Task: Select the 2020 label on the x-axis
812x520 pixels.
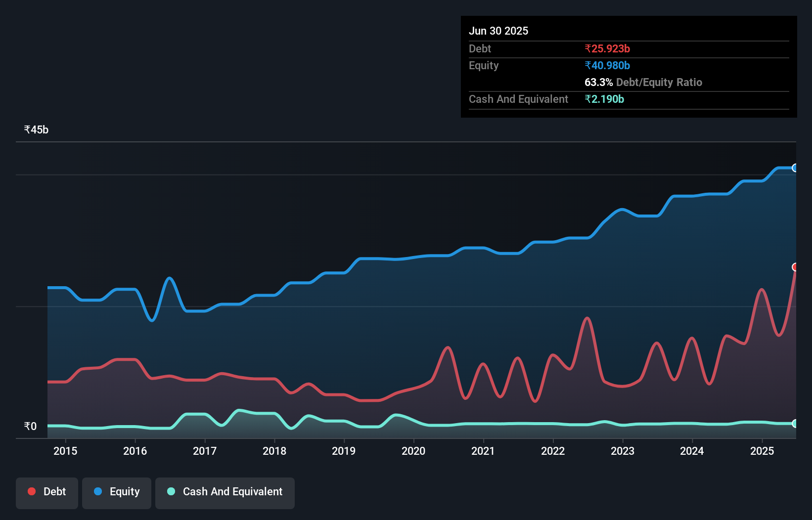Action: click(x=414, y=451)
